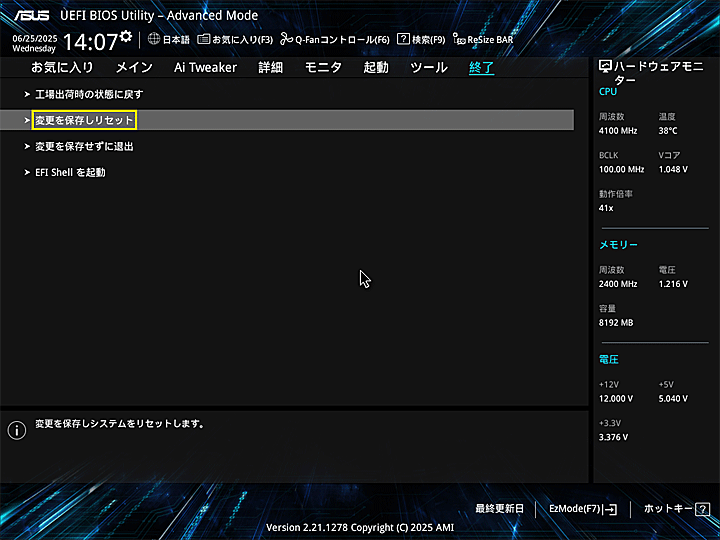Choose 変更を保存せずに退出
This screenshot has height=540, width=720.
pyautogui.click(x=84, y=146)
